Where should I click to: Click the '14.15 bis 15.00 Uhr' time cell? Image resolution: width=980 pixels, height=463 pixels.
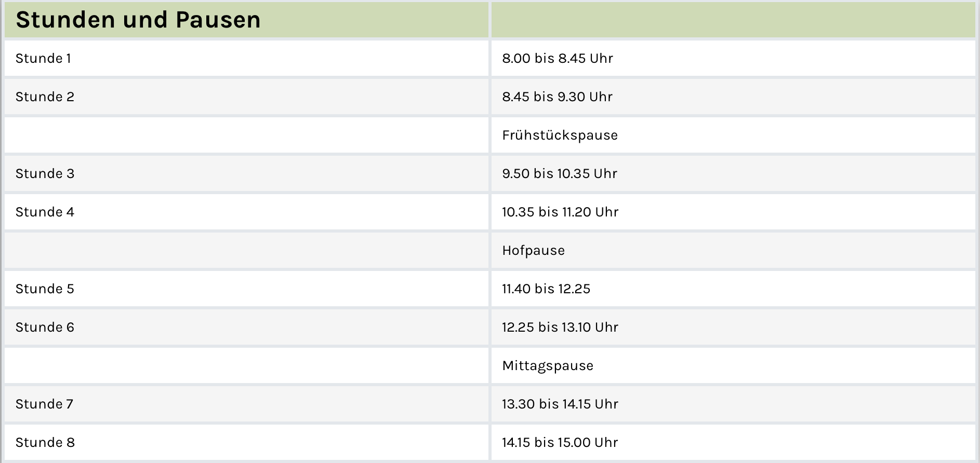pos(560,442)
